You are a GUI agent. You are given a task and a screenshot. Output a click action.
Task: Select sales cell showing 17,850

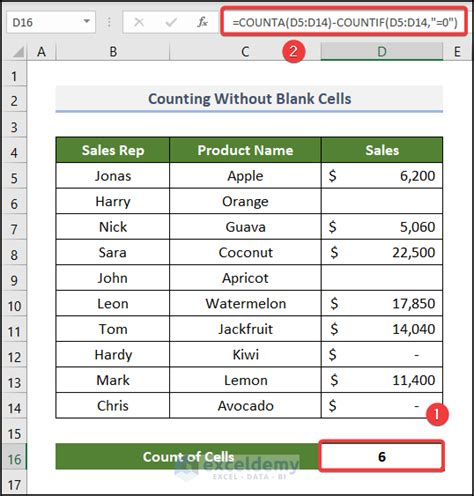pos(382,303)
